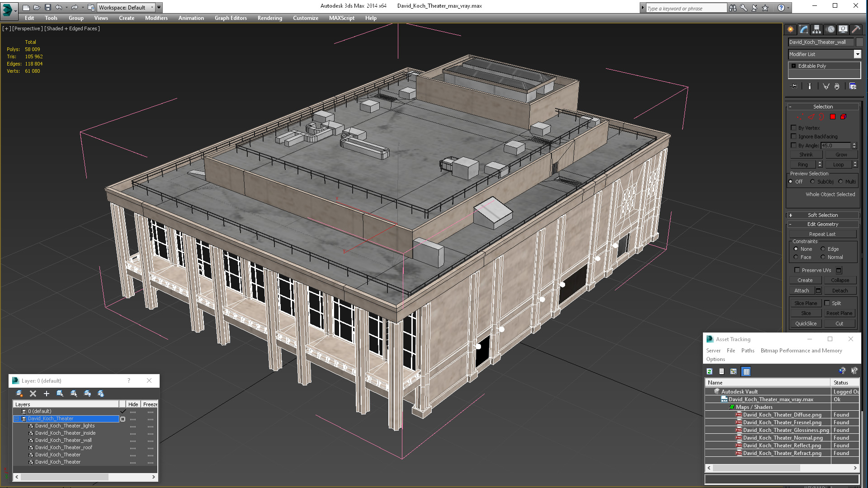Click Save File icon in top toolbar
The width and height of the screenshot is (868, 488).
48,7
